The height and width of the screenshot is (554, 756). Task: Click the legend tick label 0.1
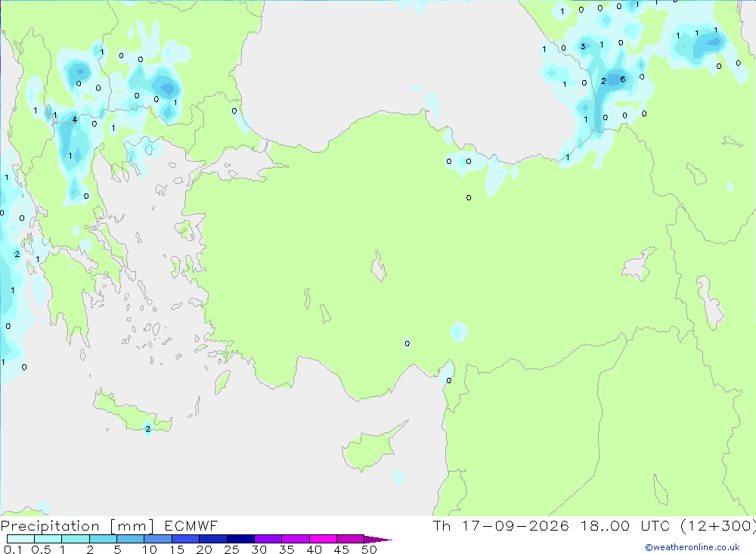click(x=13, y=549)
